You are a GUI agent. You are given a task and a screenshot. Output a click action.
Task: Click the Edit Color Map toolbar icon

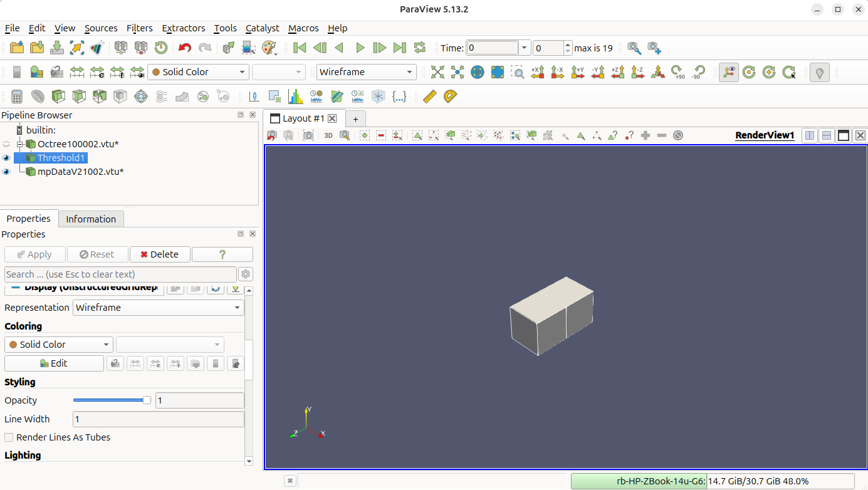click(x=37, y=72)
